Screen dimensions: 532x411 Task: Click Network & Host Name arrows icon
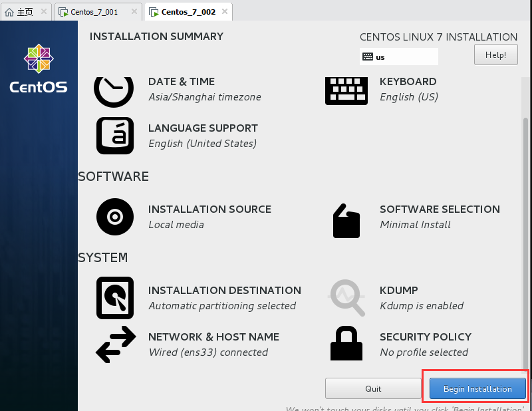pyautogui.click(x=116, y=344)
